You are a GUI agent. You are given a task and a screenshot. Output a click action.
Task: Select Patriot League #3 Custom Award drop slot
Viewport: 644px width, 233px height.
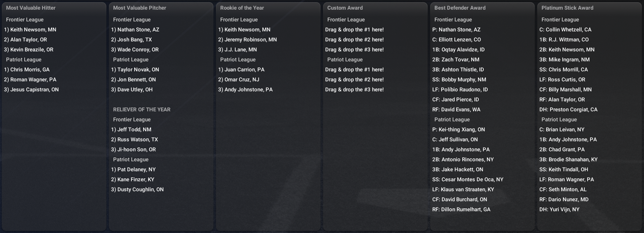(x=354, y=90)
